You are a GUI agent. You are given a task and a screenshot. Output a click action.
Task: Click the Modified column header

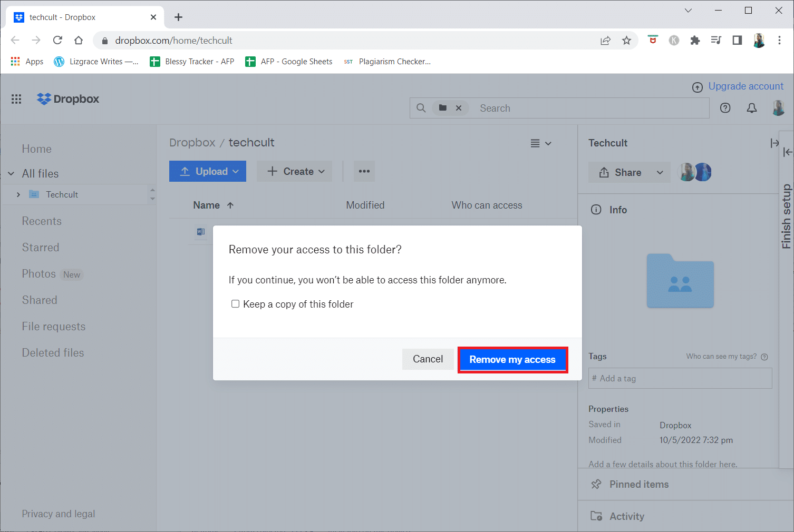click(x=365, y=205)
